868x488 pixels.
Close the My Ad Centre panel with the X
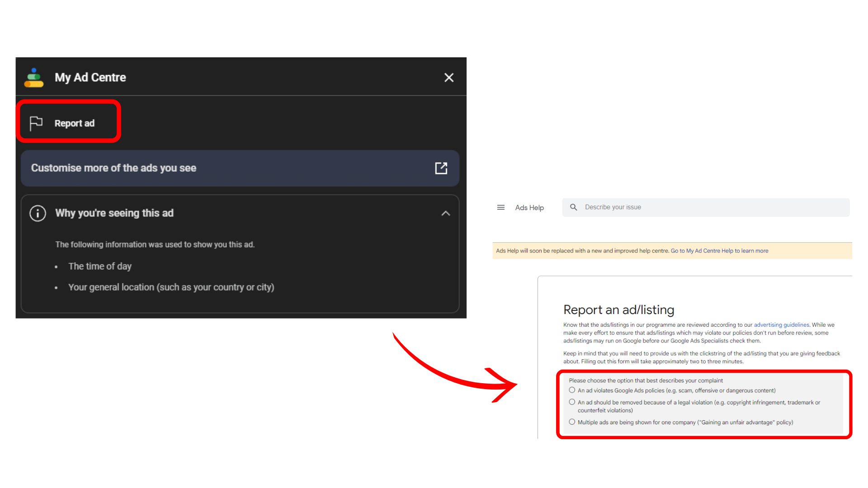click(448, 77)
